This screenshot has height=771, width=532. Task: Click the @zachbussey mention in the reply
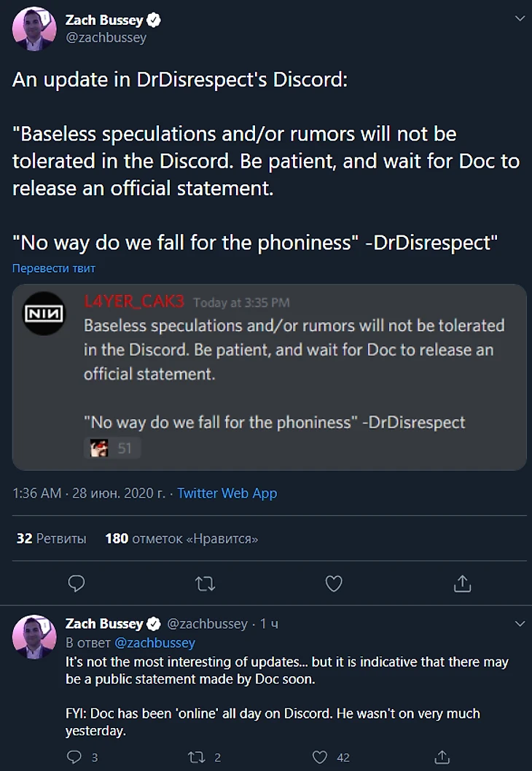tap(154, 643)
